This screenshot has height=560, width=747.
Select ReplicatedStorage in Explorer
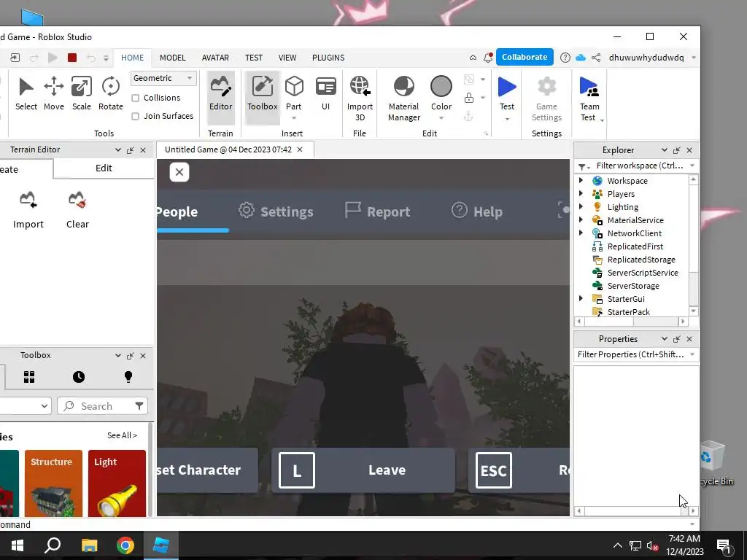[641, 260]
